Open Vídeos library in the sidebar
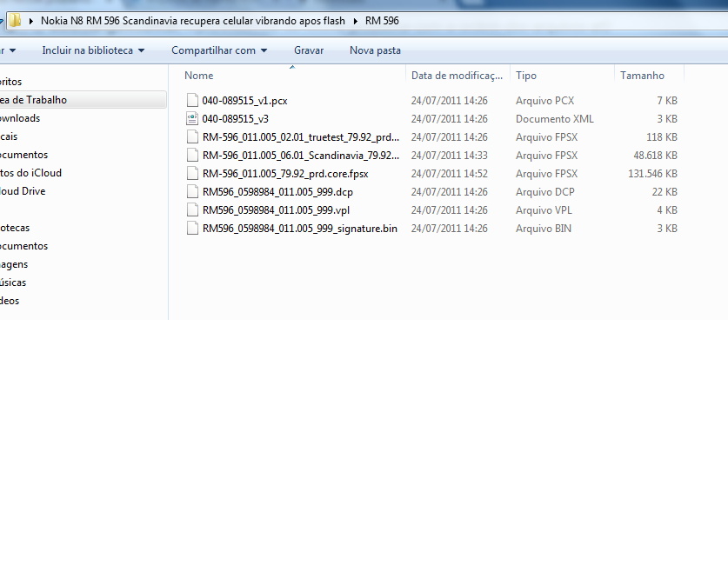The height and width of the screenshot is (585, 728). click(x=10, y=301)
